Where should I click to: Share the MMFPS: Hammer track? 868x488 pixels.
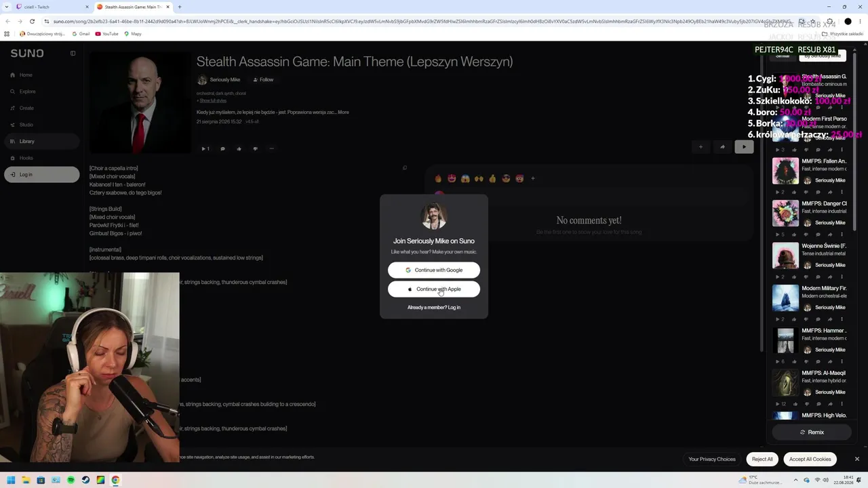point(830,361)
